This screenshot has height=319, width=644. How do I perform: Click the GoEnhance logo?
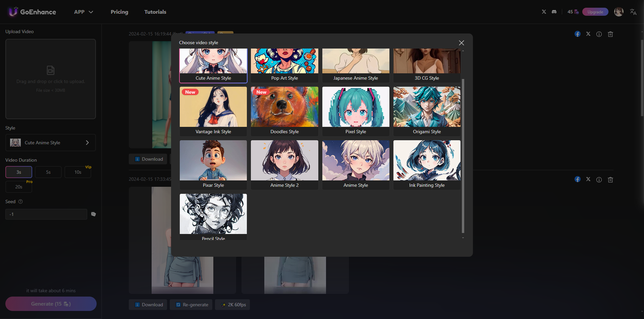(32, 12)
